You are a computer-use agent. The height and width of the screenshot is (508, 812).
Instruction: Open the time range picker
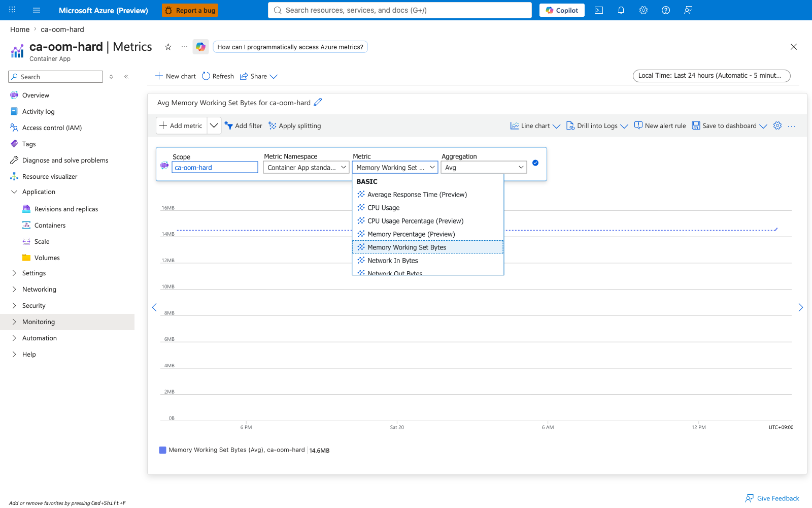pos(712,76)
